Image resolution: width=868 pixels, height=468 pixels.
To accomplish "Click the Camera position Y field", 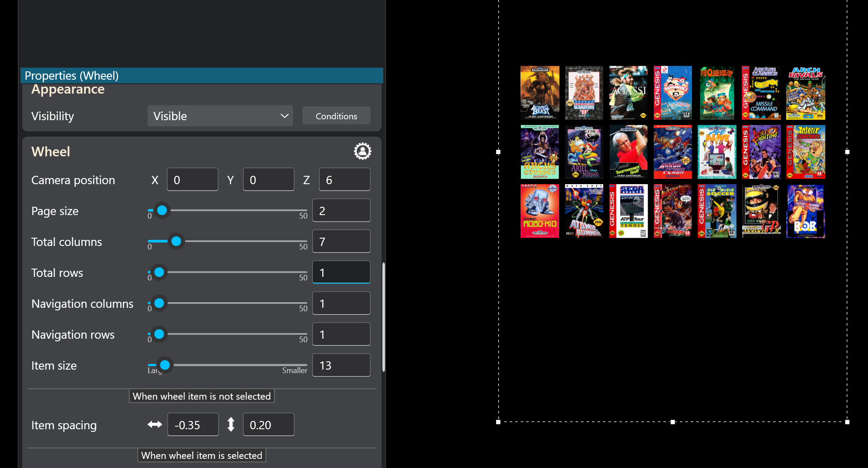I will [269, 180].
